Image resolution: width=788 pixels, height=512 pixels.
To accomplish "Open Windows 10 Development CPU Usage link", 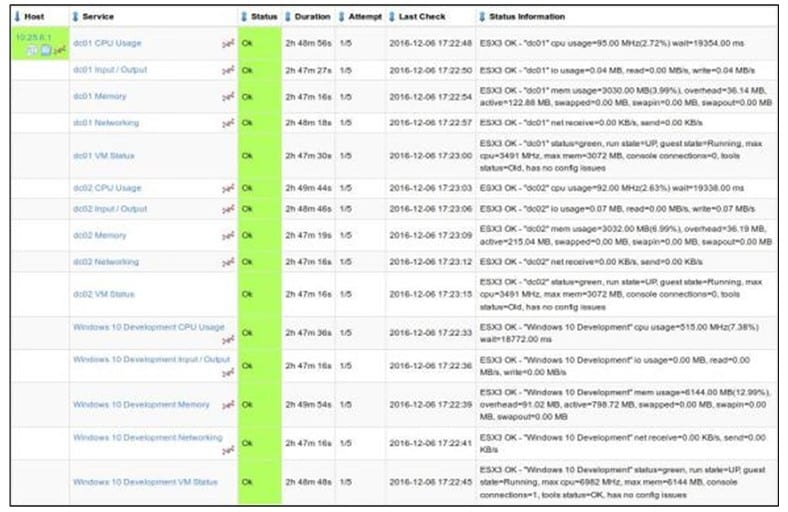I will pos(149,327).
